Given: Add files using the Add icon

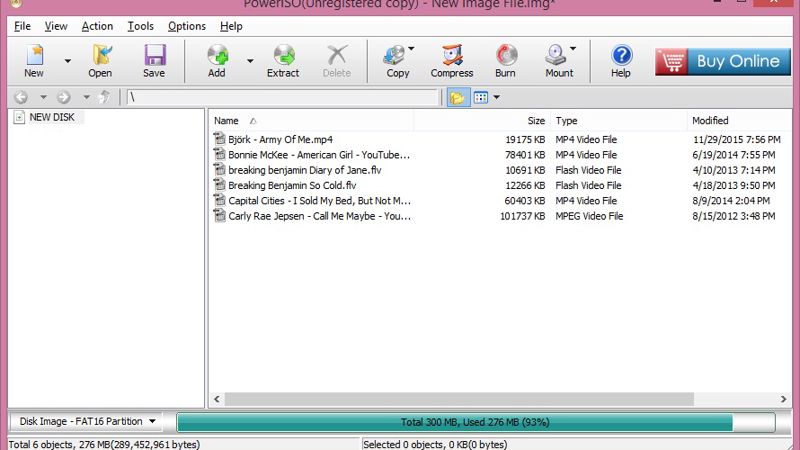Looking at the screenshot, I should click(x=217, y=55).
